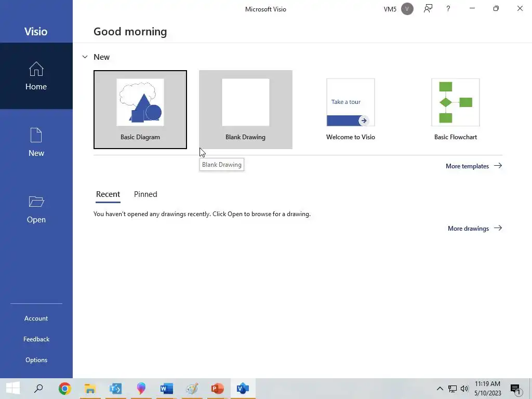Switch to the Pinned tab
Viewport: 532px width, 399px height.
pyautogui.click(x=145, y=194)
